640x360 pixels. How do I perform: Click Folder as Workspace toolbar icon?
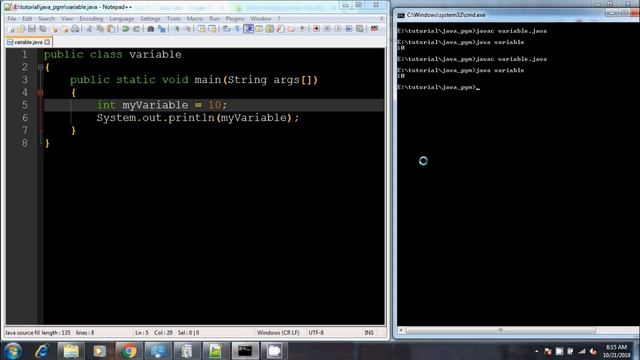point(291,29)
